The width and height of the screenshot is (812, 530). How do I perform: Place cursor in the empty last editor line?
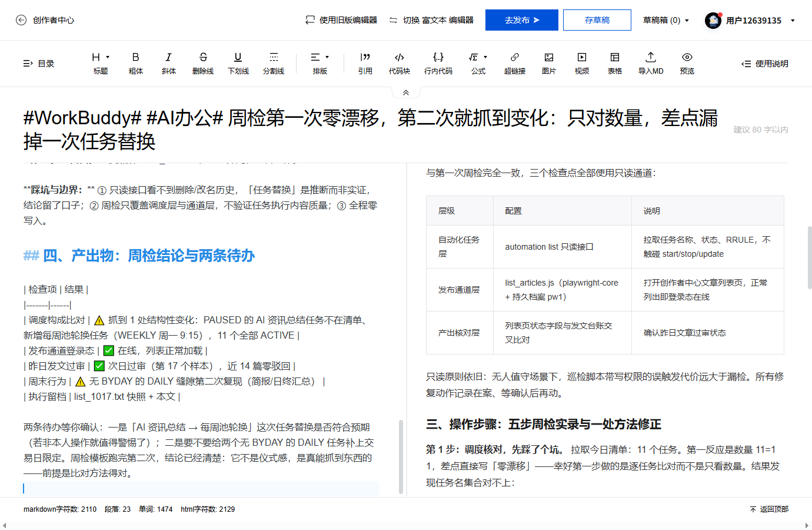coord(201,488)
